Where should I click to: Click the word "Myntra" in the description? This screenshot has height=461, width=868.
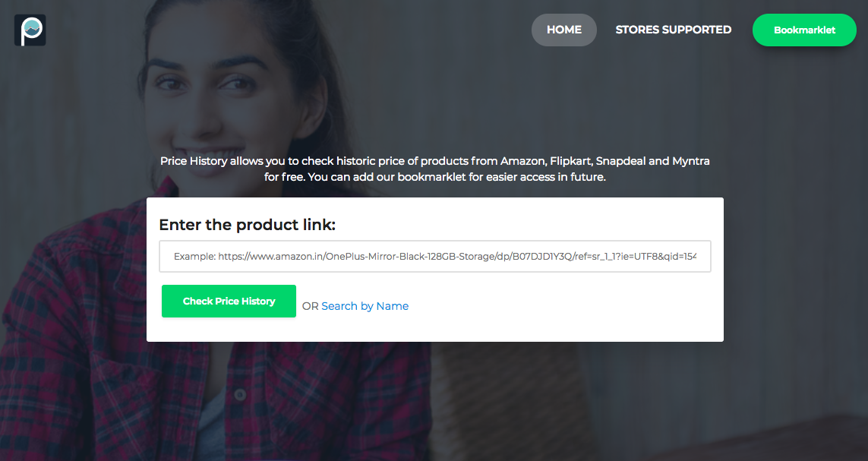[x=691, y=161]
